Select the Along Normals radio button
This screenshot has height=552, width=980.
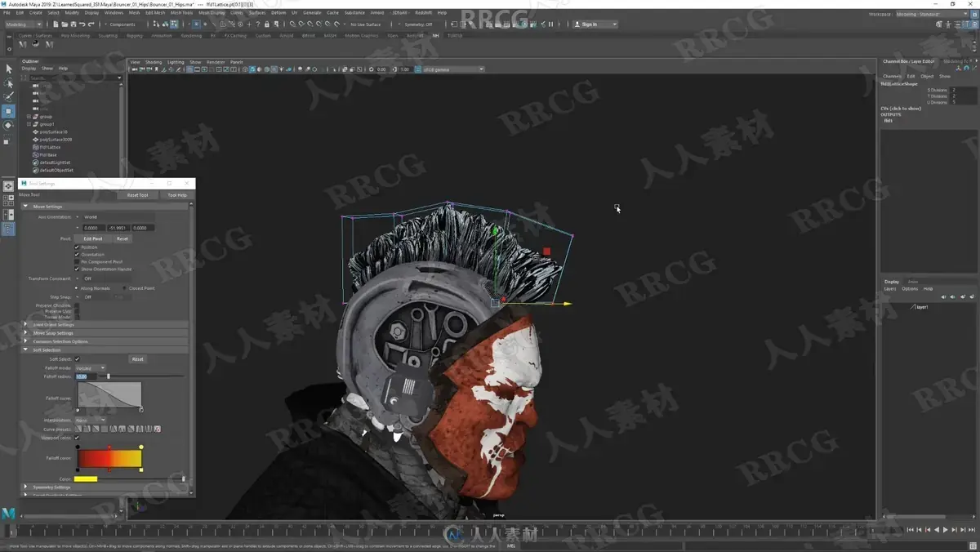(78, 288)
